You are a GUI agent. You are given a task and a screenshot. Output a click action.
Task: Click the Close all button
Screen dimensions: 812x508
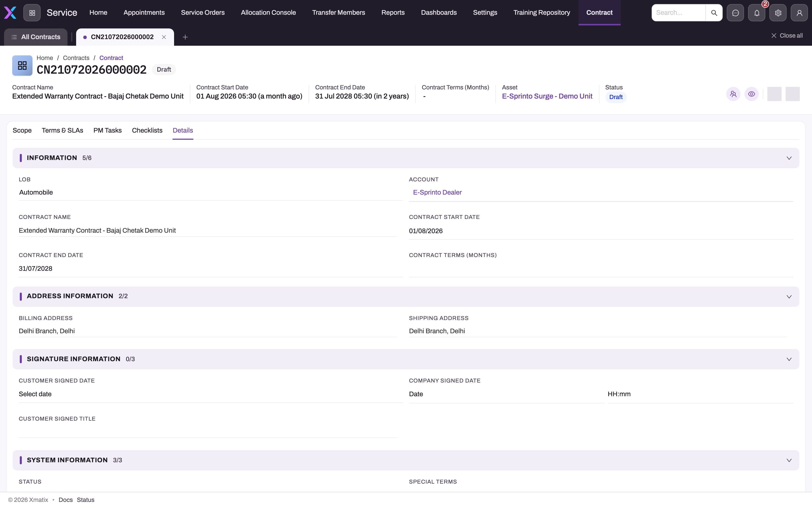[x=787, y=36]
